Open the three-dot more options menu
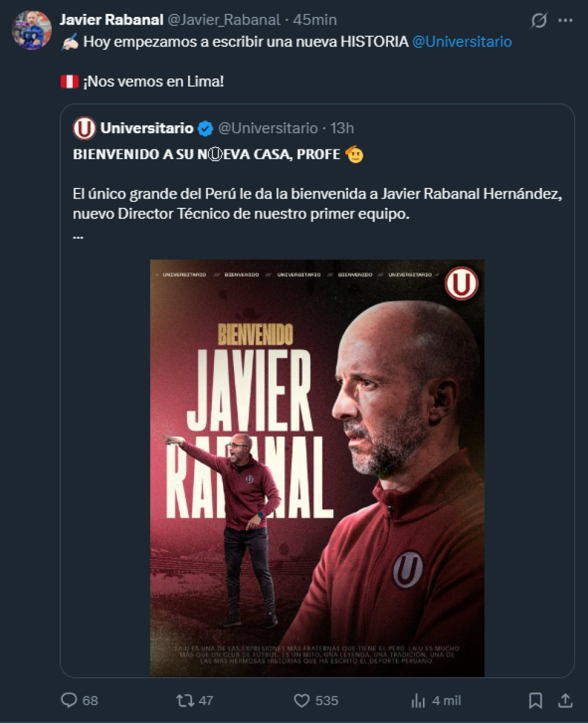This screenshot has width=588, height=723. (x=565, y=21)
